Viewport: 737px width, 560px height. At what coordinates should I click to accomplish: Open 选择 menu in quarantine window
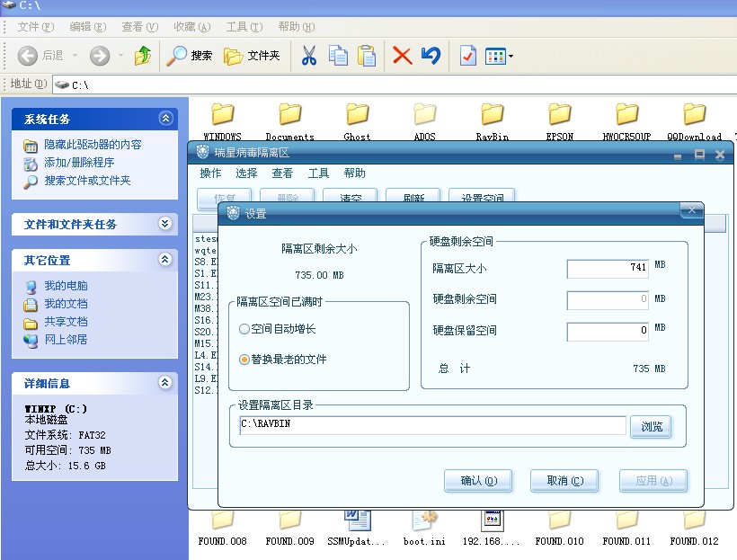coord(247,173)
